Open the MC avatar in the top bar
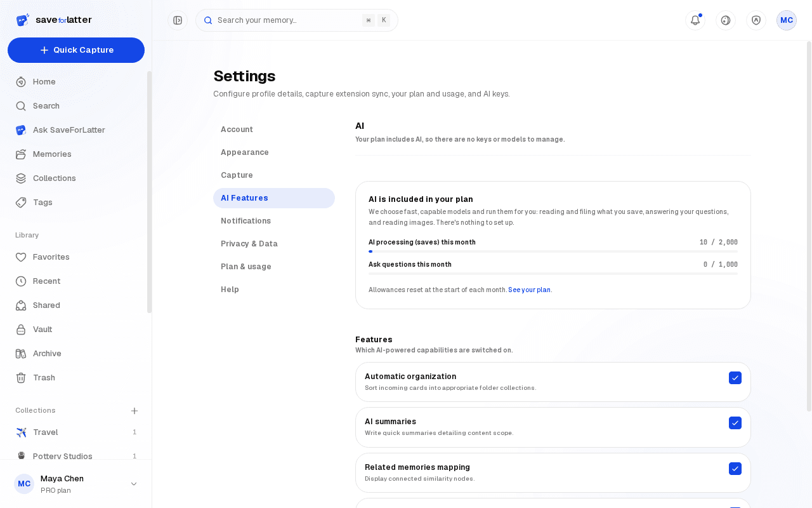812x508 pixels. point(787,20)
